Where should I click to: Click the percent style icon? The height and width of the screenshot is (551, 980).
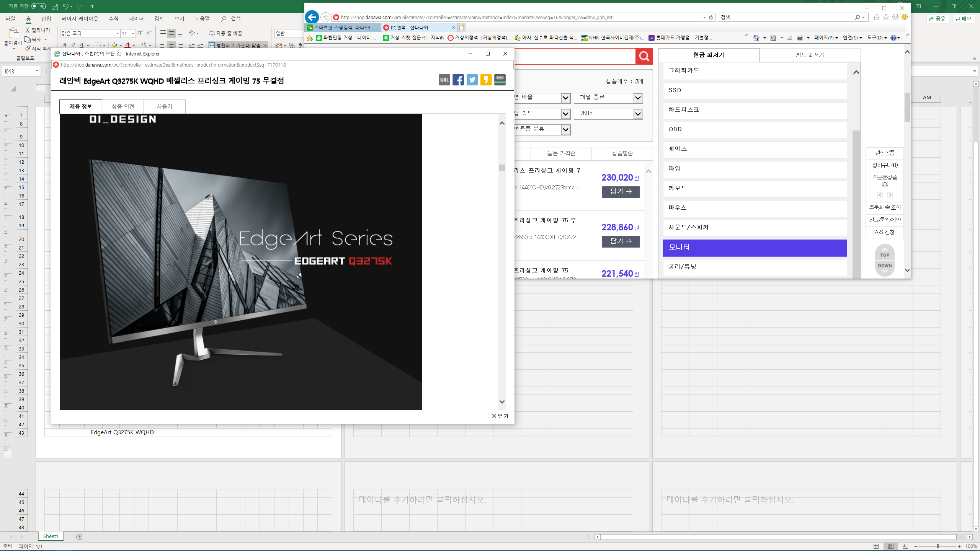point(292,45)
